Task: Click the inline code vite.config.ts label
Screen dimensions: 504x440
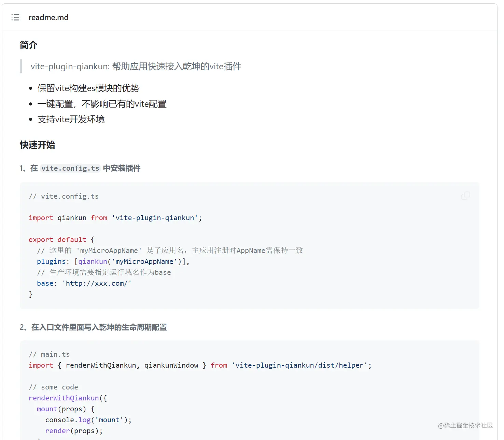Action: coord(70,168)
